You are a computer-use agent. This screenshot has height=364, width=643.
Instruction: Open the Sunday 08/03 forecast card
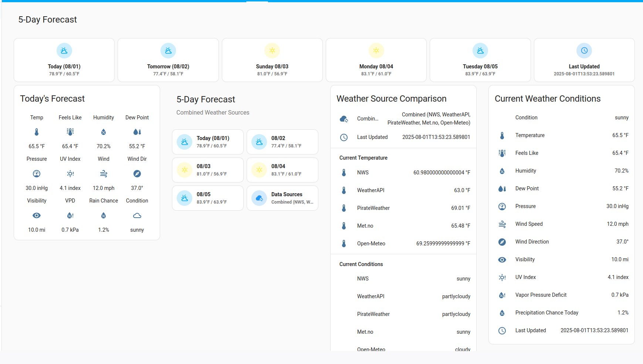[x=272, y=60]
